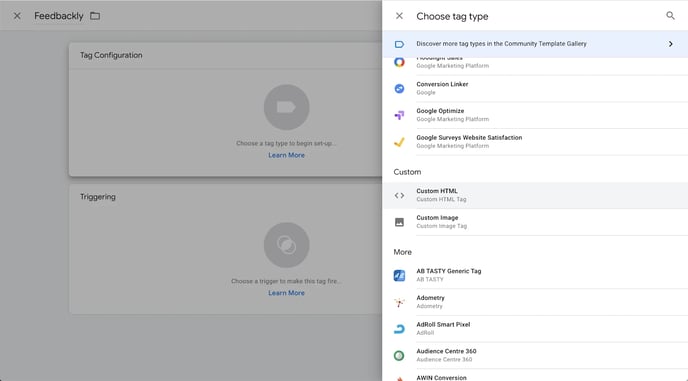This screenshot has width=688, height=381.
Task: Expand the Community Template Gallery chevron
Action: click(x=670, y=44)
